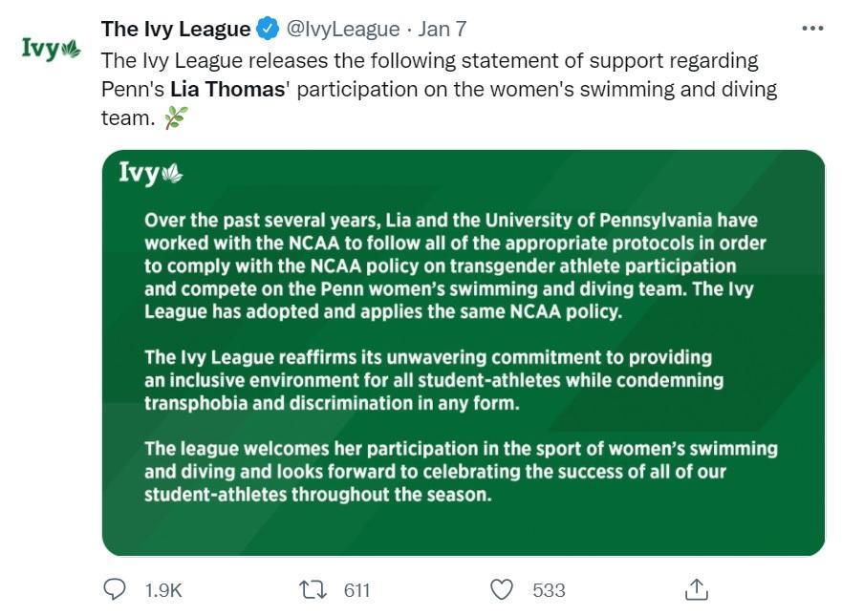
Task: Open the Ivy League profile avatar
Action: (x=51, y=49)
